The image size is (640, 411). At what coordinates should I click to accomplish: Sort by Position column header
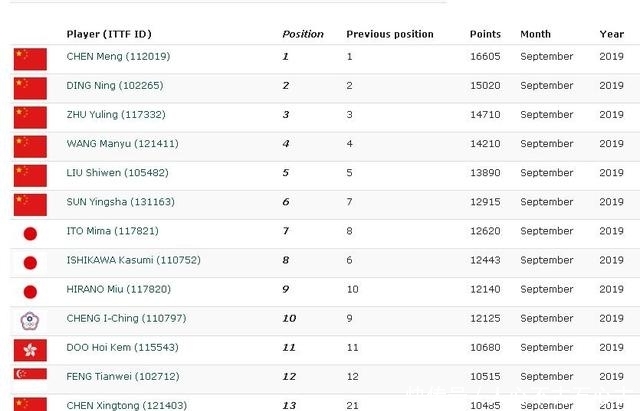[x=303, y=34]
